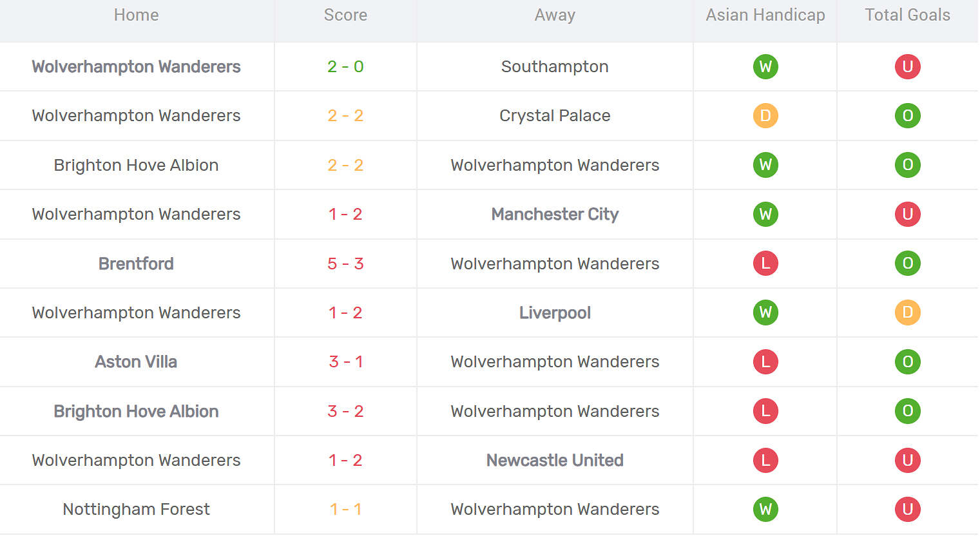Click the L handicap badge in Newcastle United row
This screenshot has width=980, height=538.
[x=765, y=460]
